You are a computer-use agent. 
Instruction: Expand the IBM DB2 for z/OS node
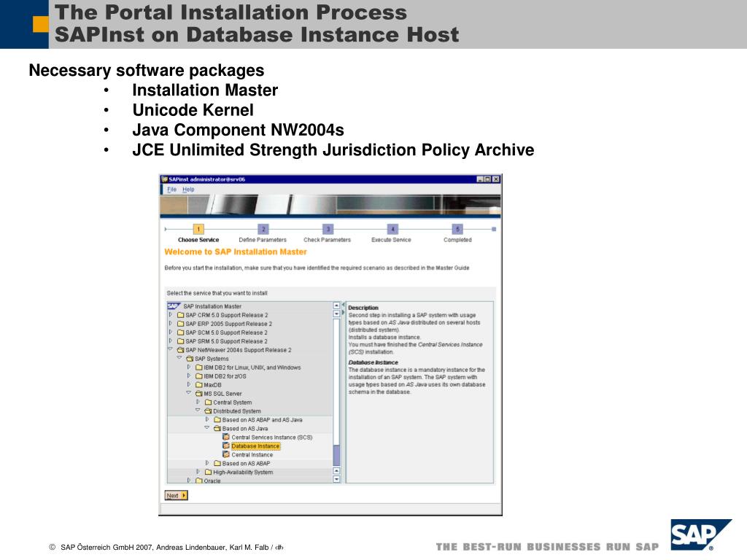tap(189, 376)
